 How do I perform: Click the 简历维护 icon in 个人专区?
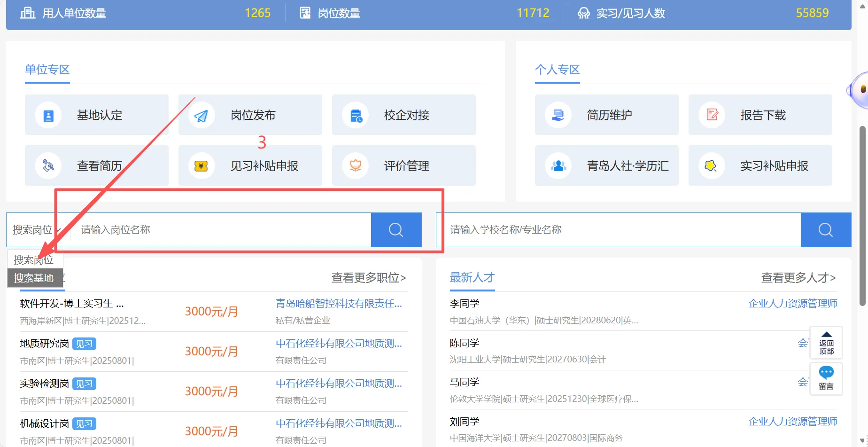(x=606, y=115)
